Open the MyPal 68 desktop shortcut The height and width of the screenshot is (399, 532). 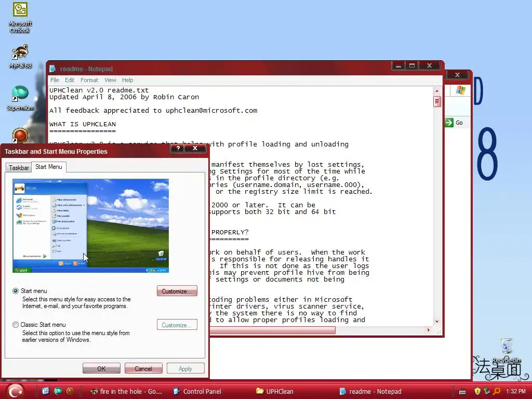[20, 56]
